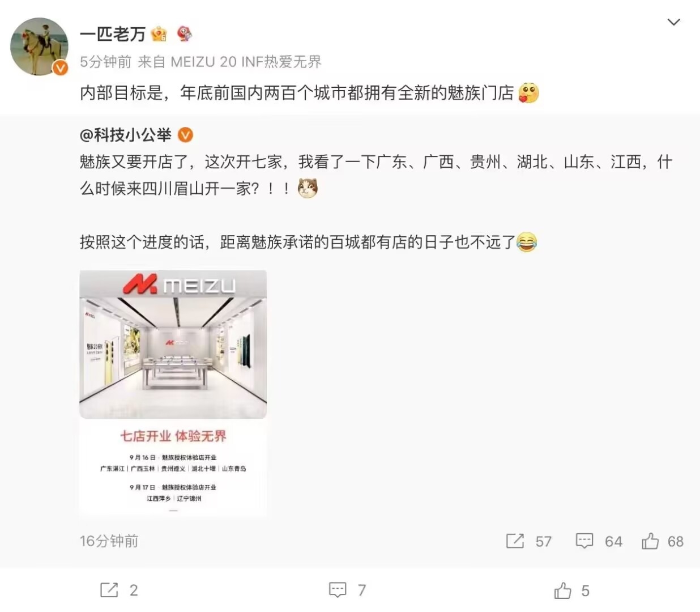Viewport: 700px width, 612px height.
Task: Open the @科技小公举 profile link
Action: [126, 135]
